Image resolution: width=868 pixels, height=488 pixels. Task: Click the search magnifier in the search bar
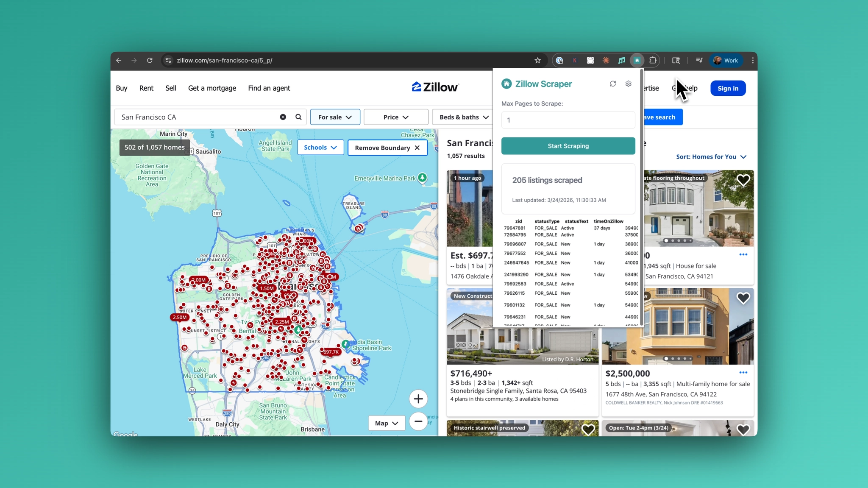(x=298, y=117)
